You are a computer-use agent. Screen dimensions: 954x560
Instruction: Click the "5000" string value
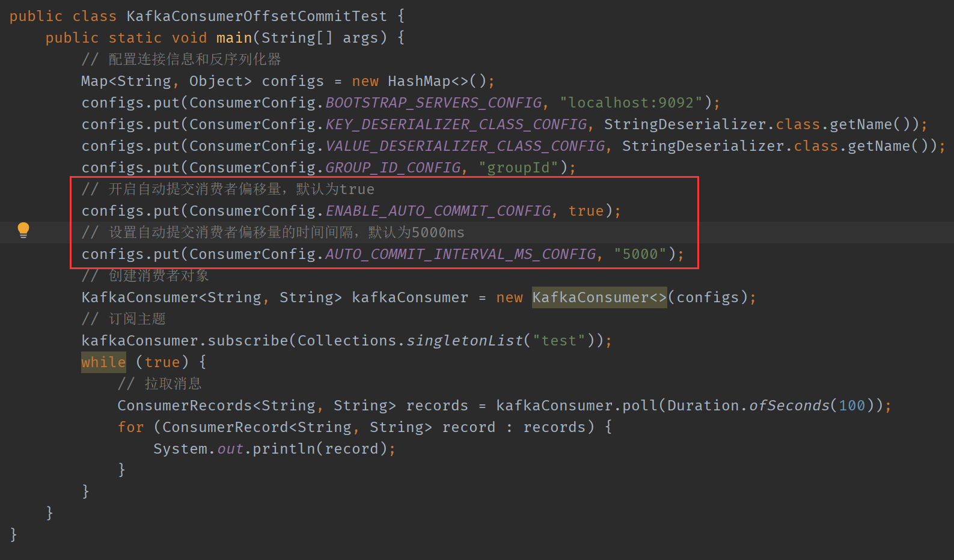click(x=641, y=254)
